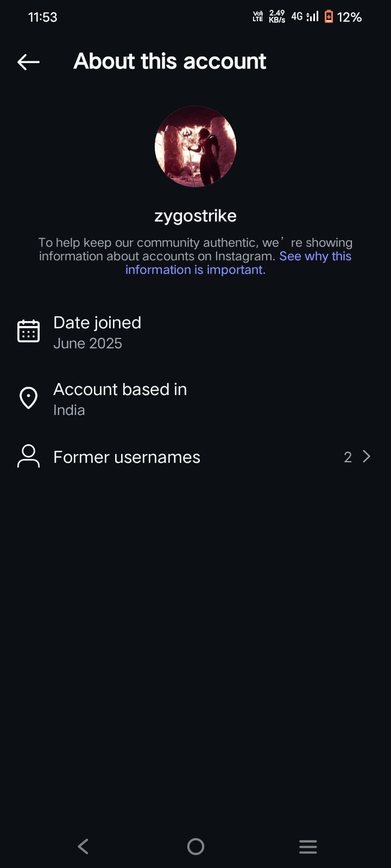This screenshot has height=868, width=391.
Task: Tap the zygostrike profile picture
Action: [195, 146]
